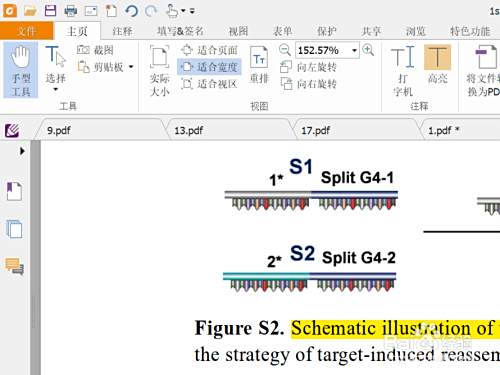The height and width of the screenshot is (375, 500).
Task: Send document via the email envelope icon
Action: point(91,11)
